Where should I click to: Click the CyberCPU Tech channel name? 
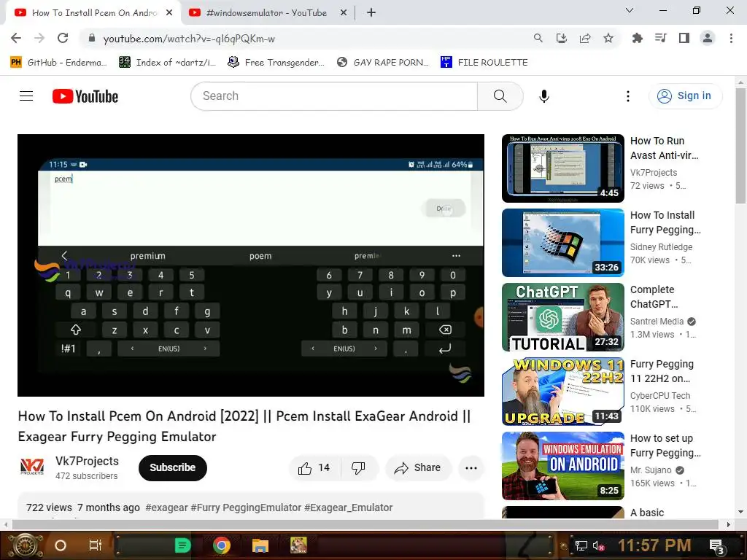pos(659,396)
